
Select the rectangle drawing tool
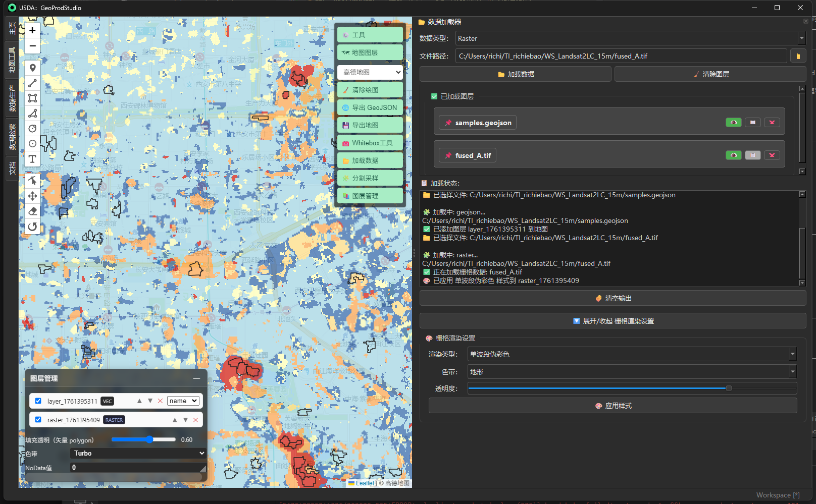click(32, 98)
